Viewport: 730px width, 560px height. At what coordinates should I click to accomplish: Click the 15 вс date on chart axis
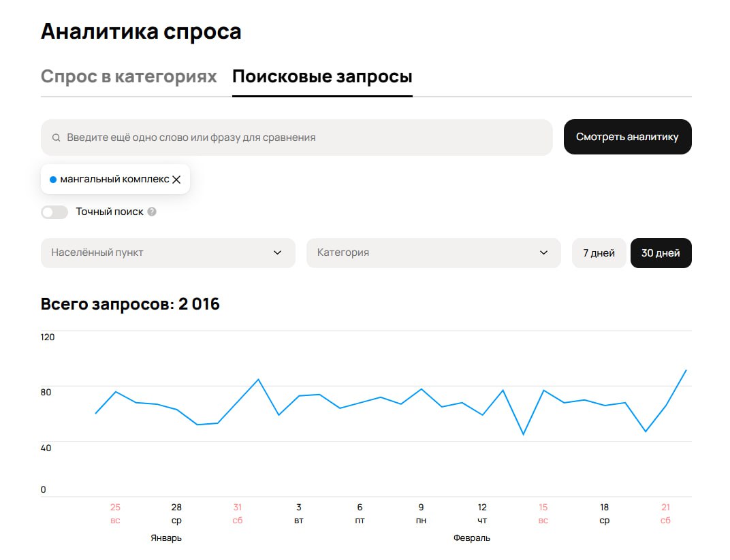point(543,514)
